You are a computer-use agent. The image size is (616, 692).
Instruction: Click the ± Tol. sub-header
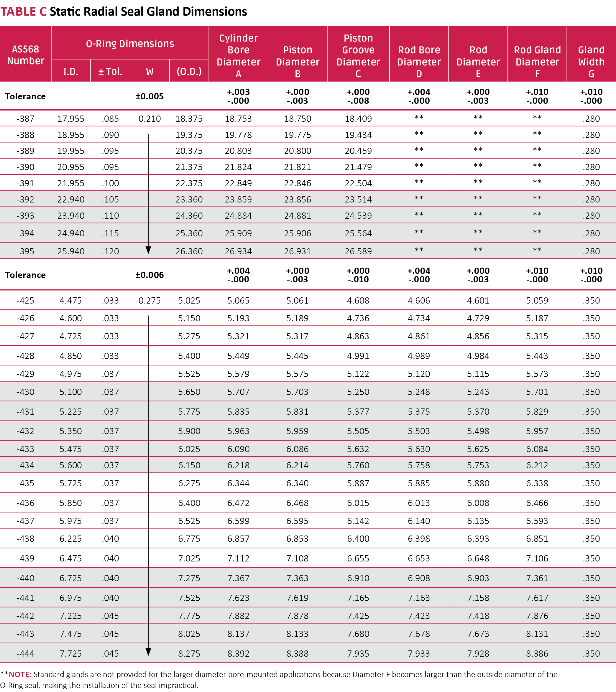tap(110, 71)
